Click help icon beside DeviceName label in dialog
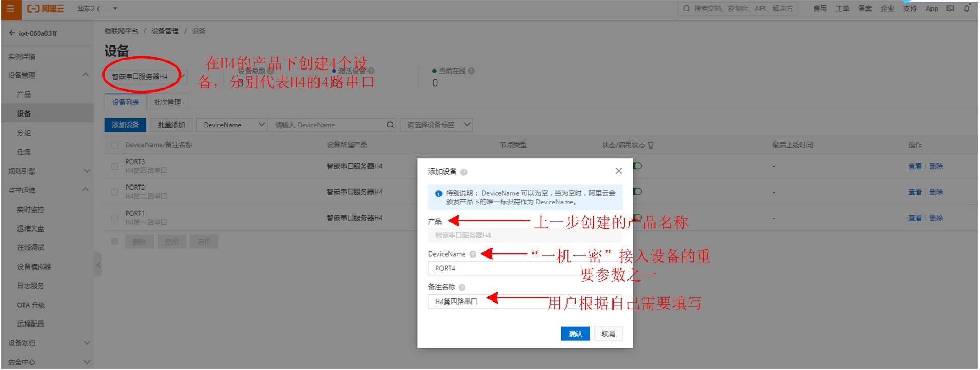 point(473,255)
